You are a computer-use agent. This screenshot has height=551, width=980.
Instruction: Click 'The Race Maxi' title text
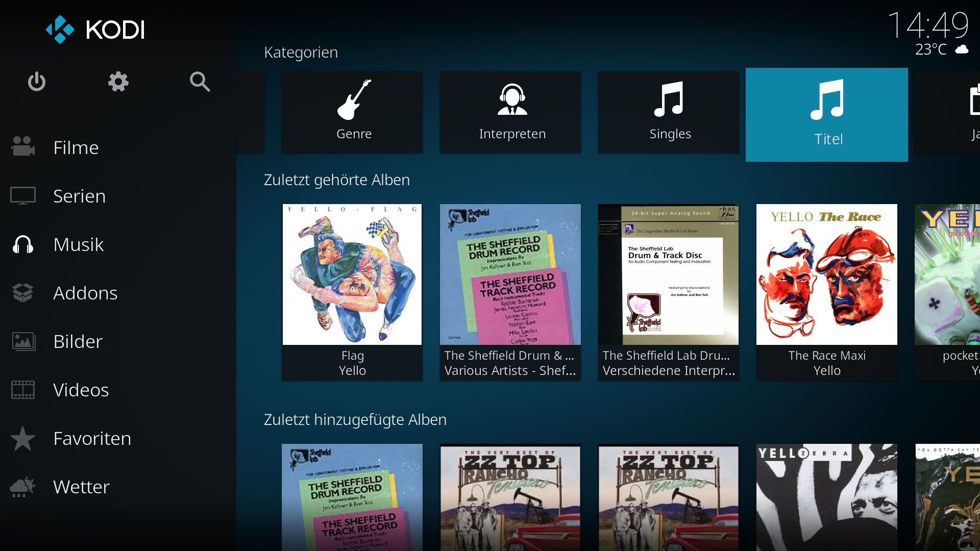[x=827, y=355]
